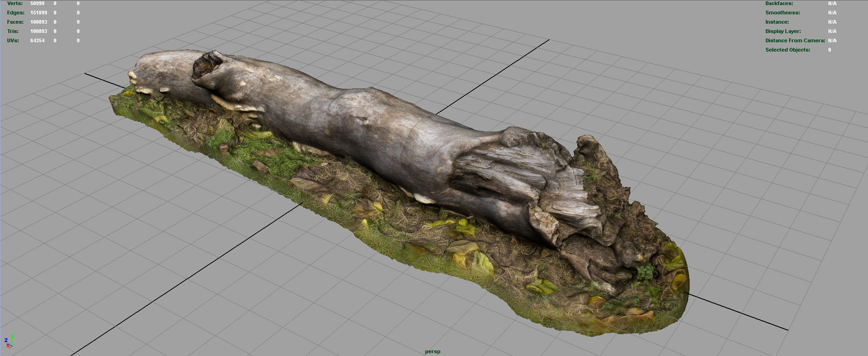The image size is (868, 356).
Task: Click the N/A value beside Backfaces
Action: (x=832, y=3)
